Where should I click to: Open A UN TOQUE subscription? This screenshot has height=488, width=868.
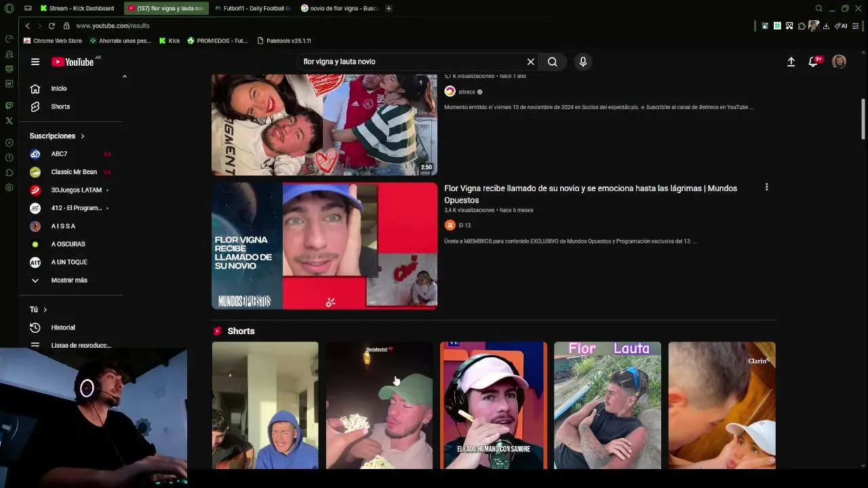tap(71, 262)
